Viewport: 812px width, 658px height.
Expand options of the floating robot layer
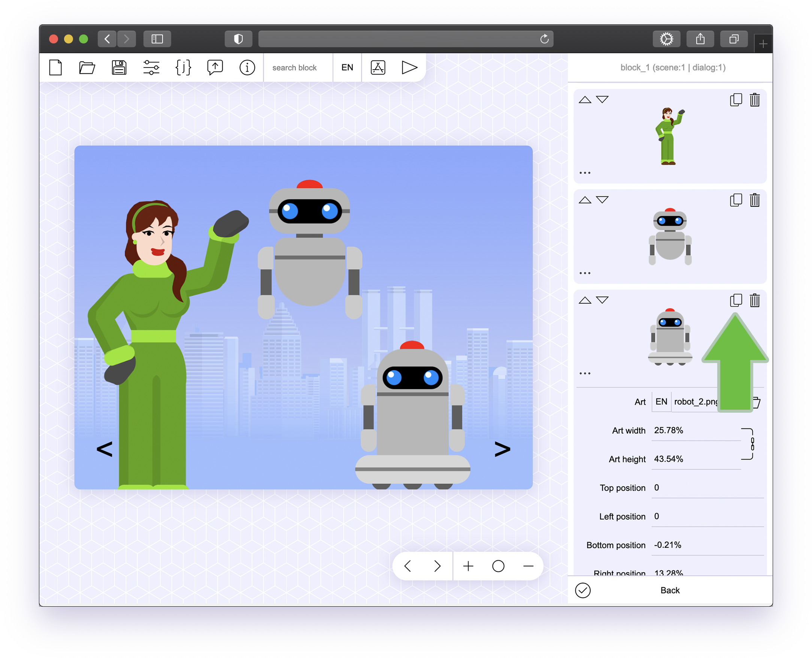click(585, 273)
